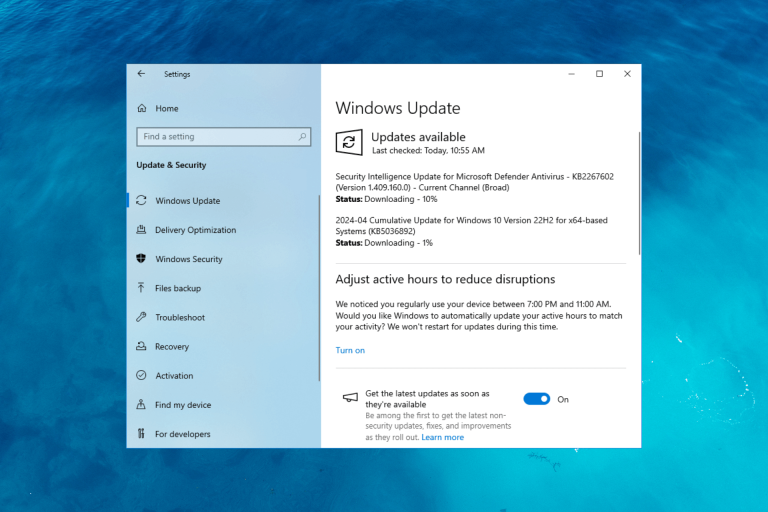The width and height of the screenshot is (768, 512).
Task: Click the Windows Update page title
Action: (398, 108)
